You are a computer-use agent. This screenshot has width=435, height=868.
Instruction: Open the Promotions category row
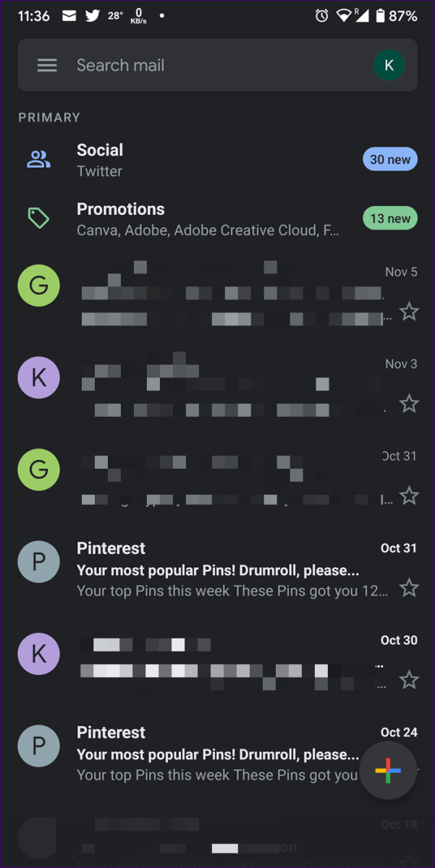coord(217,218)
